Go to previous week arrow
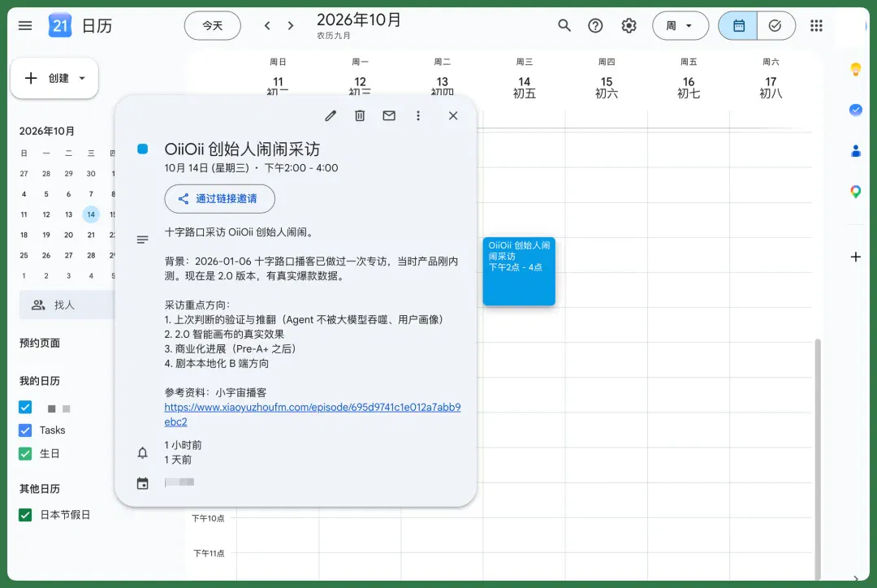 (267, 26)
